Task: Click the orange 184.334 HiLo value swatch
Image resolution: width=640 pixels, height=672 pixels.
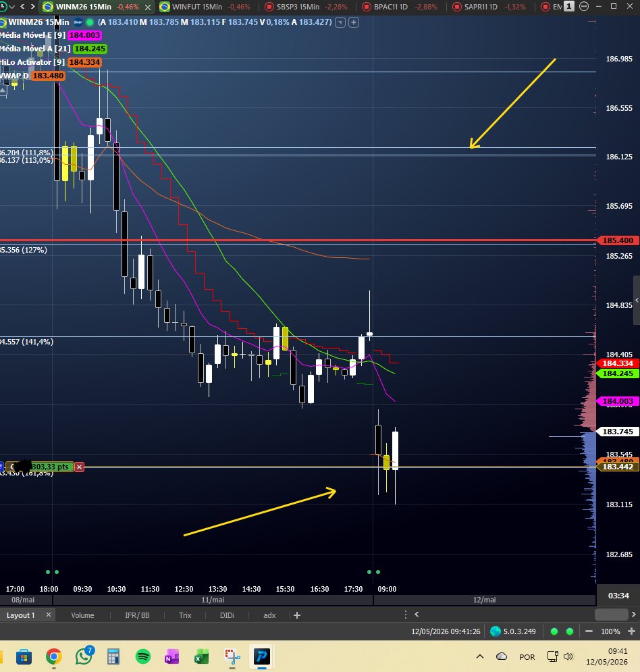Action: coord(84,62)
